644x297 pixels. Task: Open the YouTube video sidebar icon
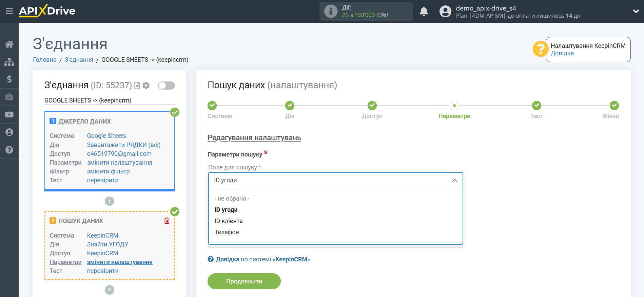pyautogui.click(x=9, y=115)
